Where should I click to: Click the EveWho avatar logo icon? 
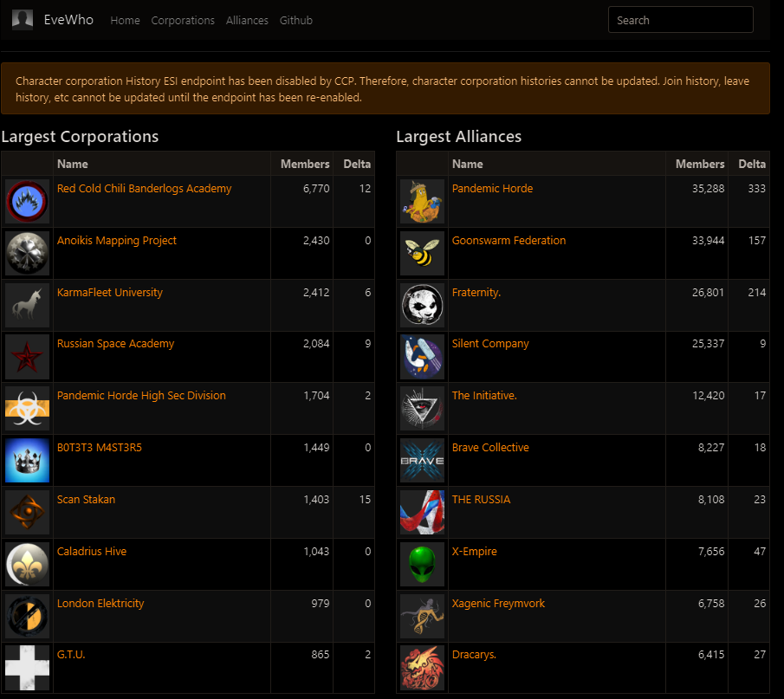(x=23, y=20)
